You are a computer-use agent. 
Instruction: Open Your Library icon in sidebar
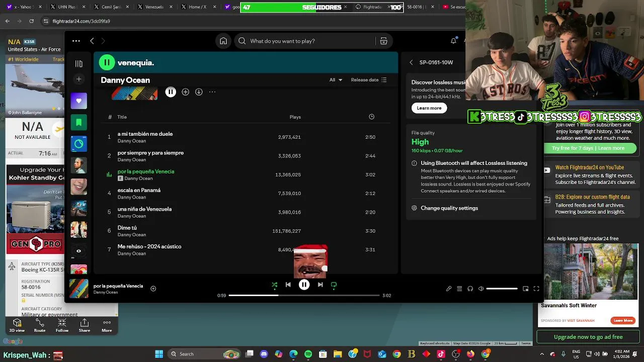78,64
